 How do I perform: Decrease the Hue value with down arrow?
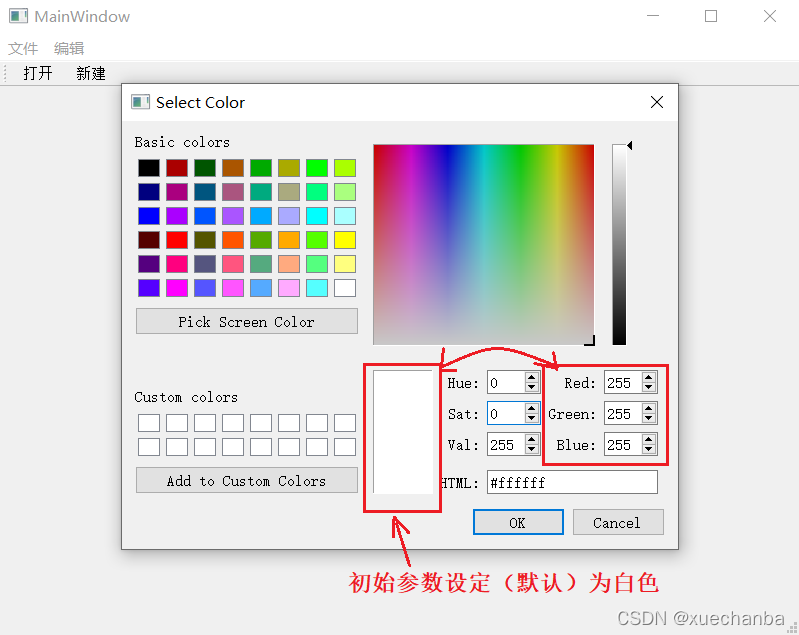coord(531,388)
